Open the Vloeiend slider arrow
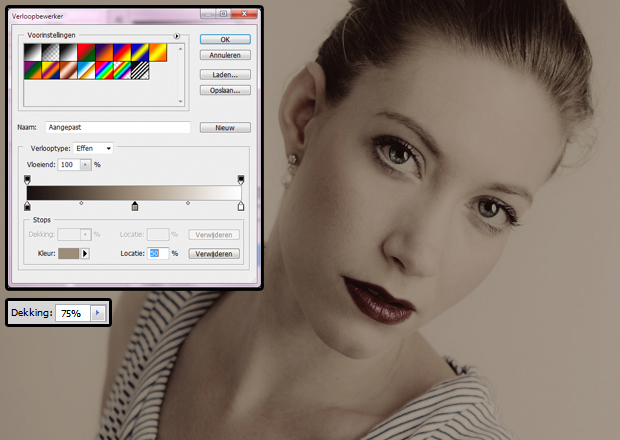620x440 pixels. coord(85,164)
